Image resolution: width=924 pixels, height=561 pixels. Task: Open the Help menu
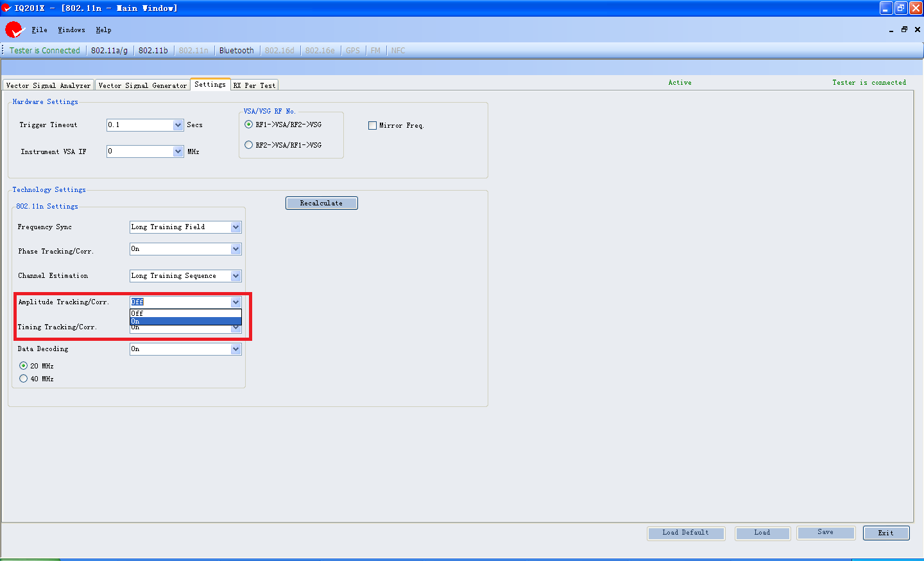(103, 30)
